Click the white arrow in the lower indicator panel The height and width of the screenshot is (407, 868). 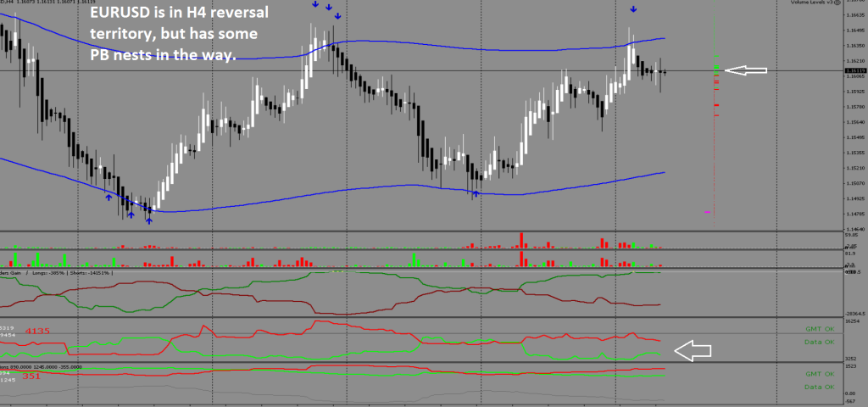[693, 350]
